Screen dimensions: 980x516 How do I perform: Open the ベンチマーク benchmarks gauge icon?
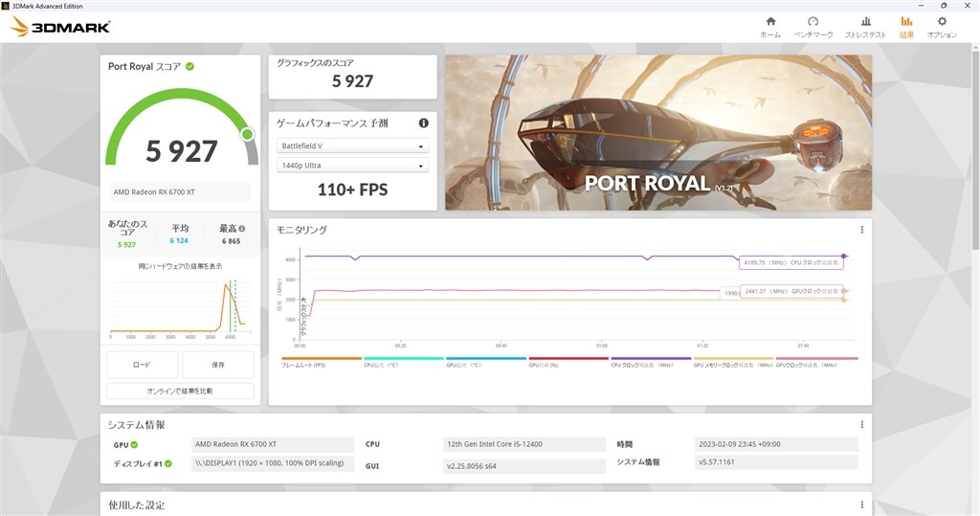tap(813, 21)
